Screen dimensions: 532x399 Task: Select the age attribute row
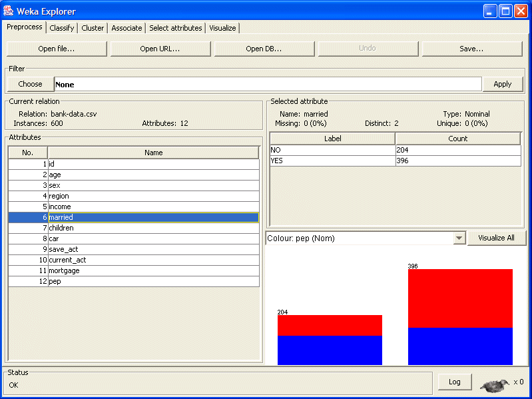[153, 175]
